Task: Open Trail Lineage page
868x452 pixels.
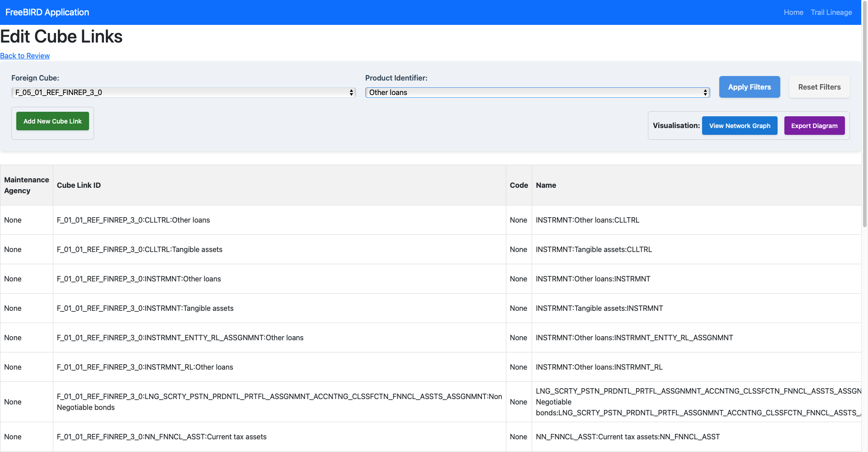Action: pos(831,12)
